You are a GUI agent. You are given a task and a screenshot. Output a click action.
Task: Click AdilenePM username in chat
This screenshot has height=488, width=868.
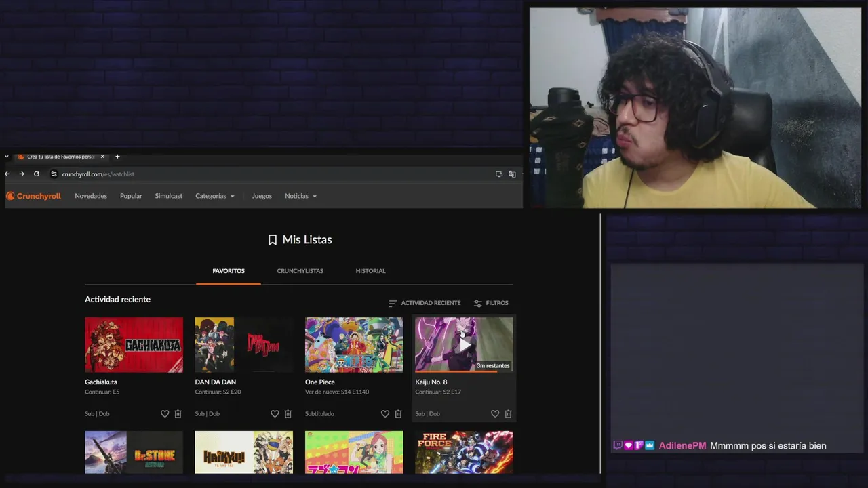(x=682, y=446)
